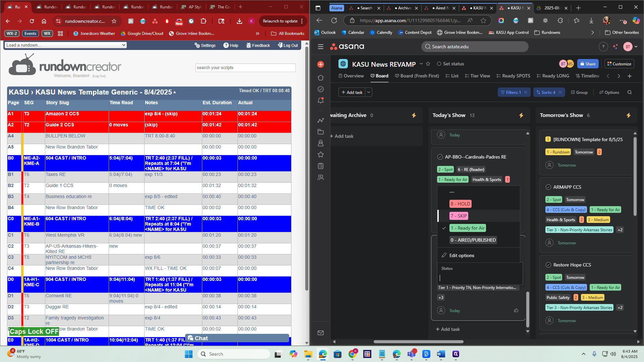The width and height of the screenshot is (644, 362).
Task: Click the search your scripts field
Action: point(245,68)
